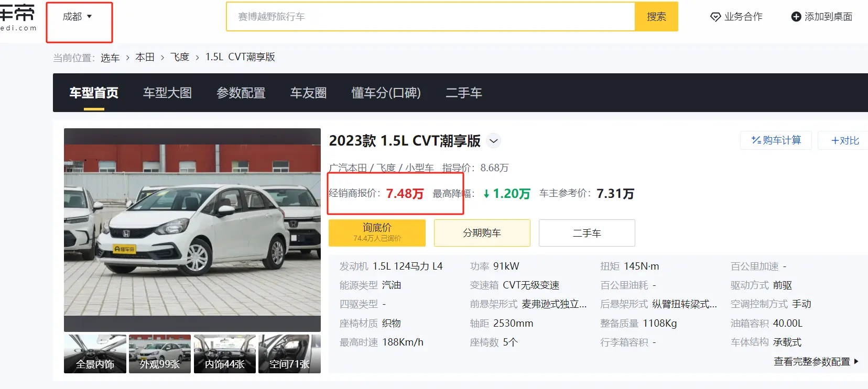
Task: Click 1.5L CVT潮享版 breadcrumb text
Action: (240, 57)
